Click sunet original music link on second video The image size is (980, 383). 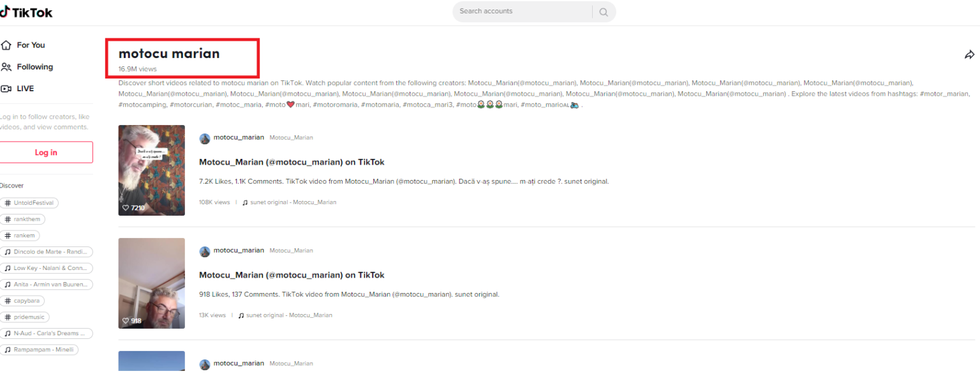(x=288, y=315)
